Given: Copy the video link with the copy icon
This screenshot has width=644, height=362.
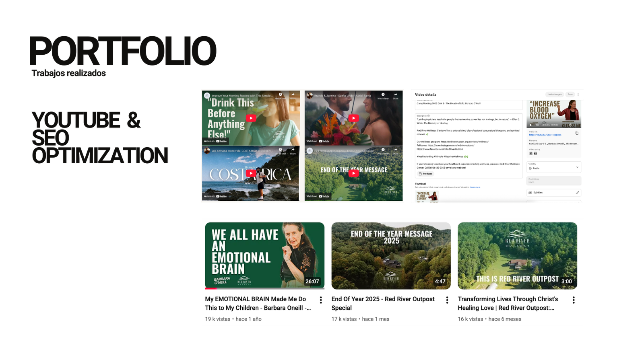Looking at the screenshot, I should point(577,133).
